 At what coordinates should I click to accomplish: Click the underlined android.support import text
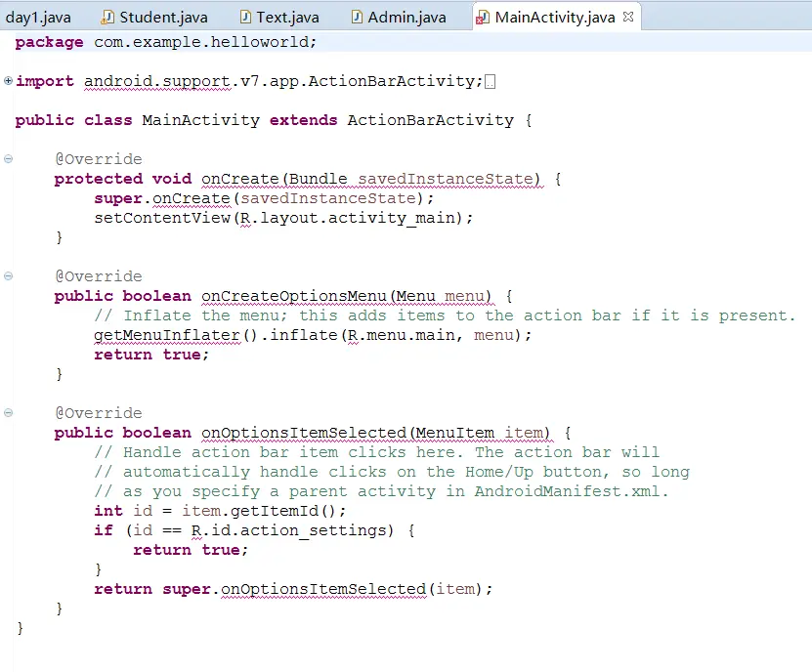click(x=157, y=81)
